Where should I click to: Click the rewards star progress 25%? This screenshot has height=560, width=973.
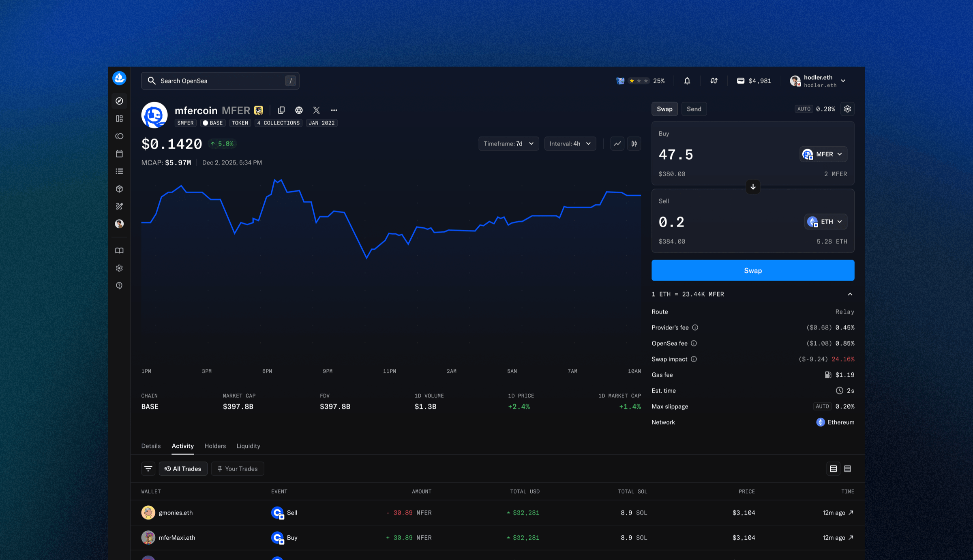[x=641, y=81]
